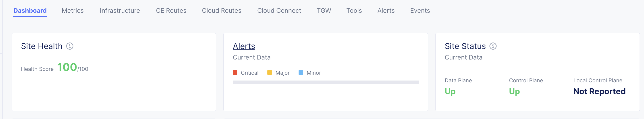Switch to the TGW tab

(324, 11)
